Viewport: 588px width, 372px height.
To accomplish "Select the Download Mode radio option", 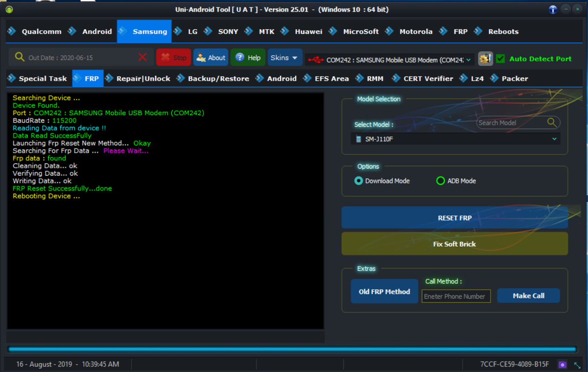I will pos(382,181).
